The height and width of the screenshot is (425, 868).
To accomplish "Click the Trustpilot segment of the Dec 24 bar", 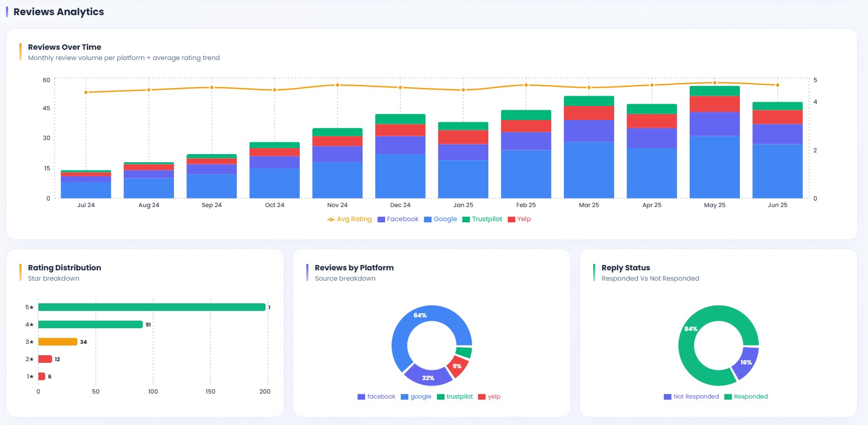I will click(x=400, y=119).
